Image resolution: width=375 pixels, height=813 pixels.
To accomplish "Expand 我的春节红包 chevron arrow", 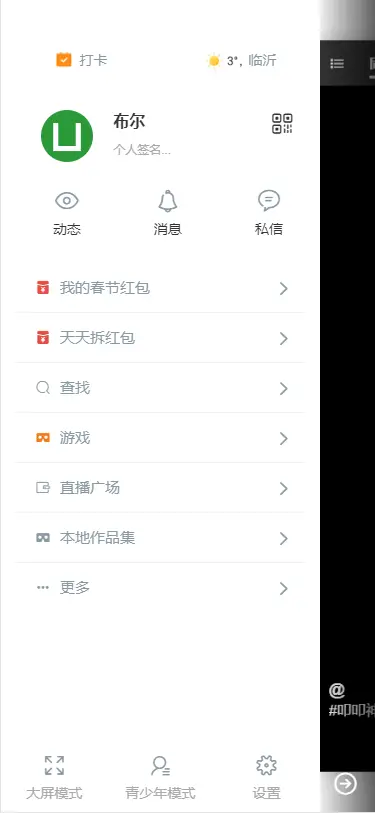I will click(x=284, y=289).
